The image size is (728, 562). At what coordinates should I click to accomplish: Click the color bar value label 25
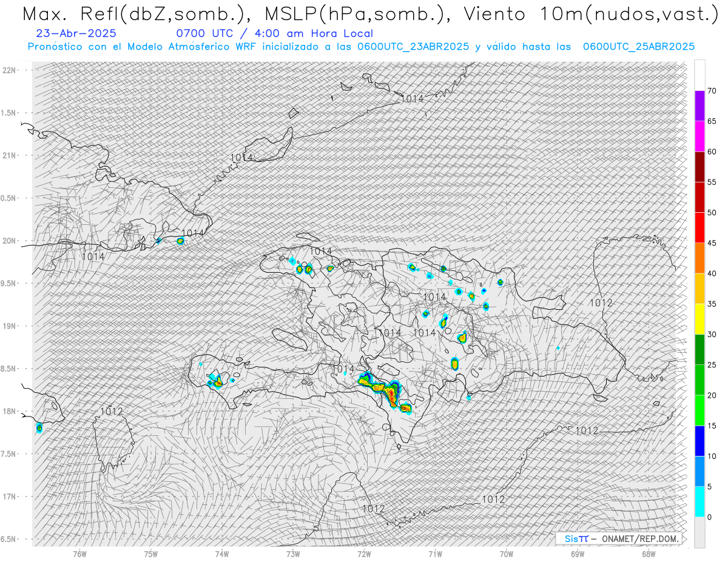click(x=712, y=365)
